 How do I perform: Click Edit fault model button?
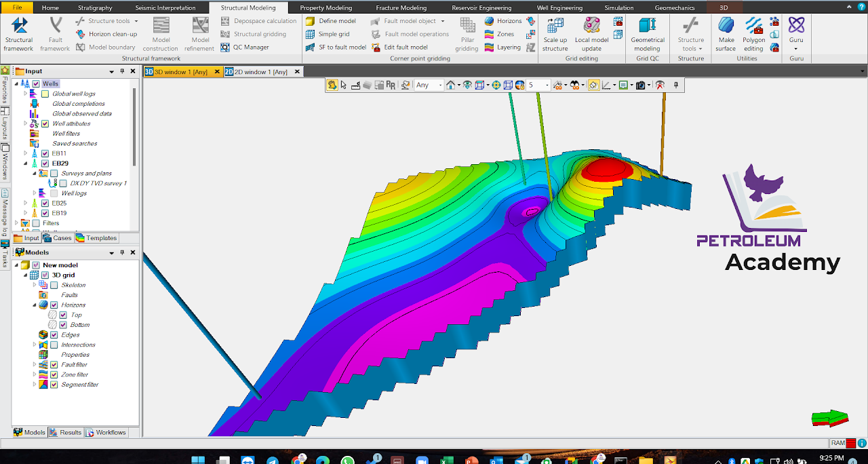tap(399, 47)
